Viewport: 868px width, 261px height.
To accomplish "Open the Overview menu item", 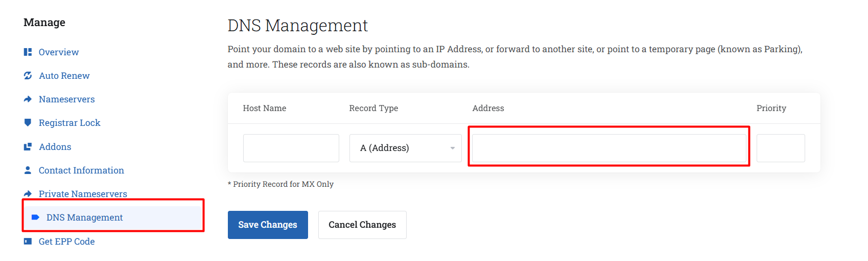I will (59, 52).
